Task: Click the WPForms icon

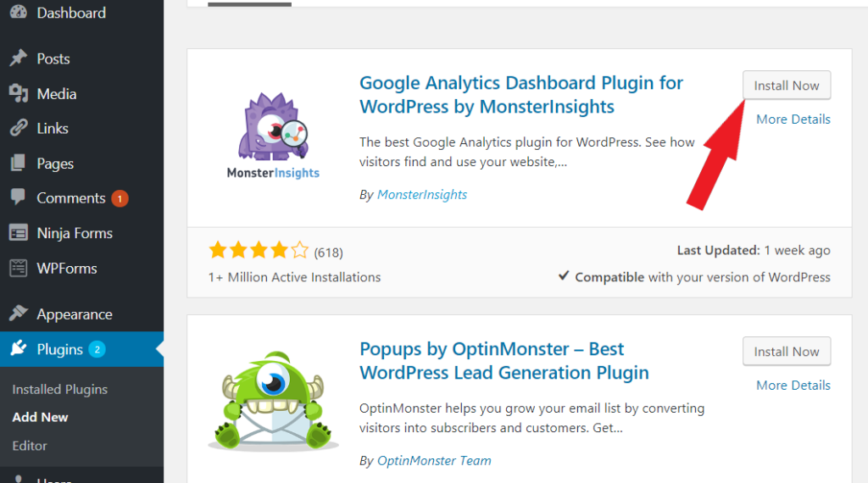Action: (19, 269)
